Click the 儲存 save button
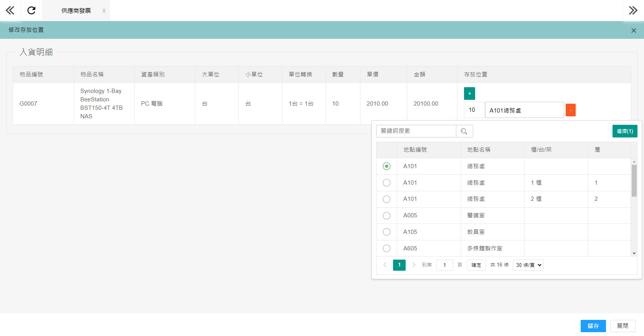644x336 pixels. (593, 326)
